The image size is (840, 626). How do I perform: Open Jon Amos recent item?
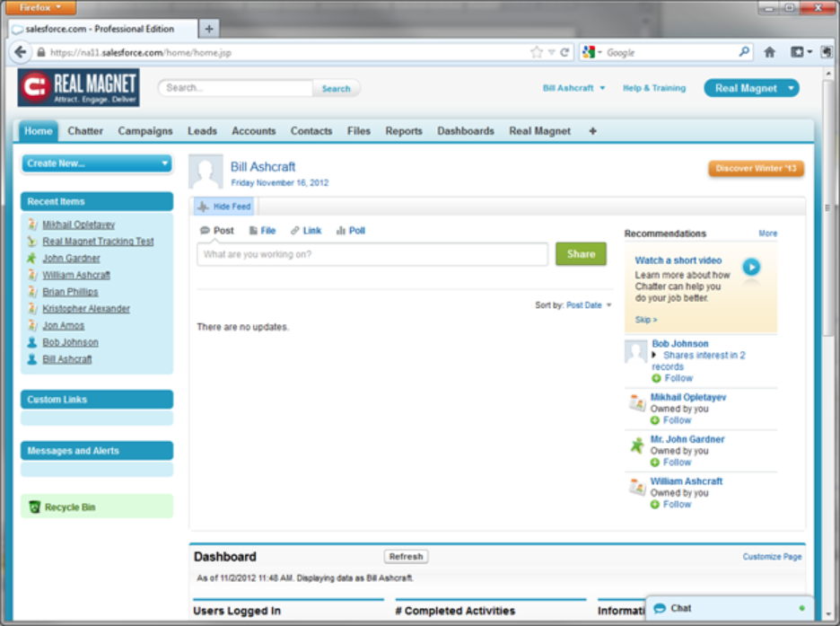point(63,325)
